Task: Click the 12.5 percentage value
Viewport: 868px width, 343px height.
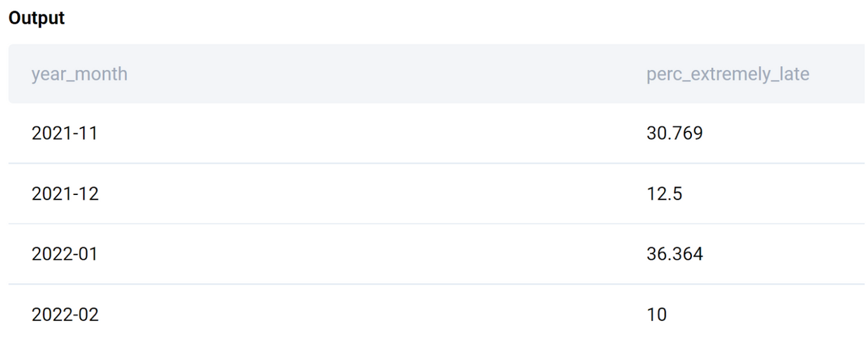Action: tap(664, 194)
